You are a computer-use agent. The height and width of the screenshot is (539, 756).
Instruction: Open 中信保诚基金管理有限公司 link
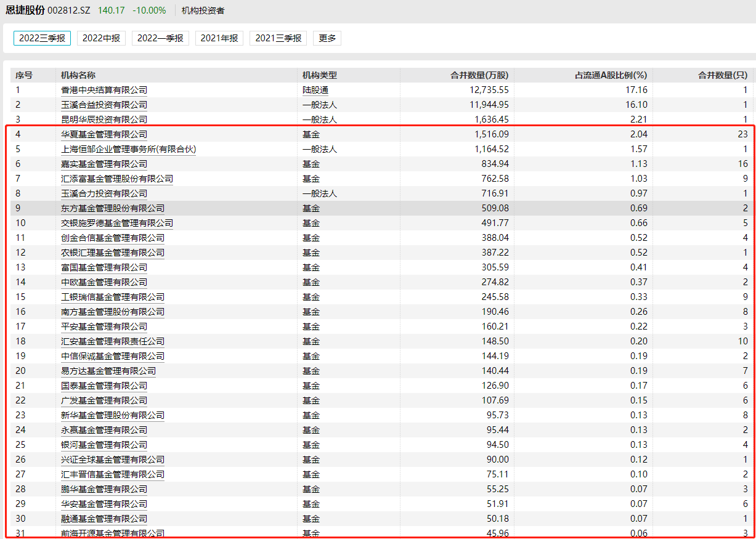tap(113, 356)
